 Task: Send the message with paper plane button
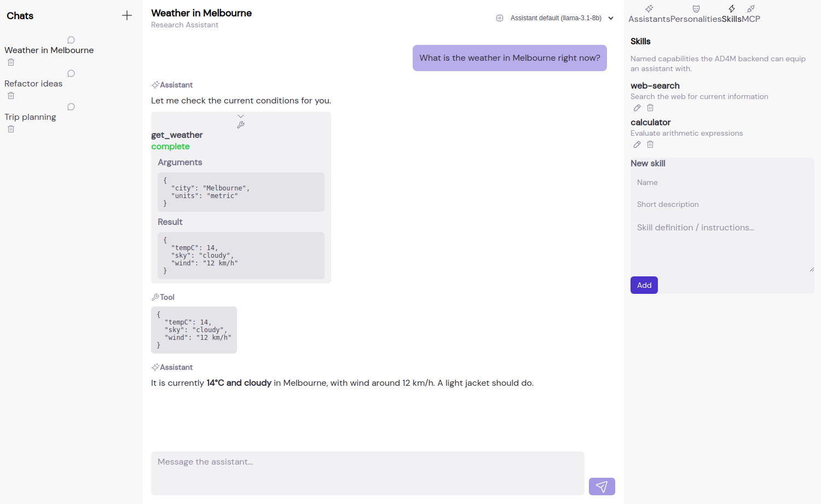pos(602,486)
